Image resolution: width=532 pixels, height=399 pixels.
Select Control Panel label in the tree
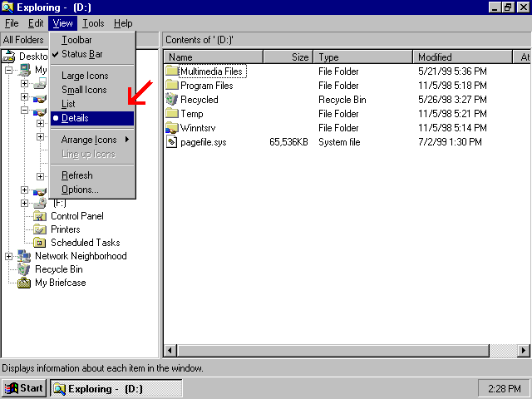pyautogui.click(x=77, y=216)
